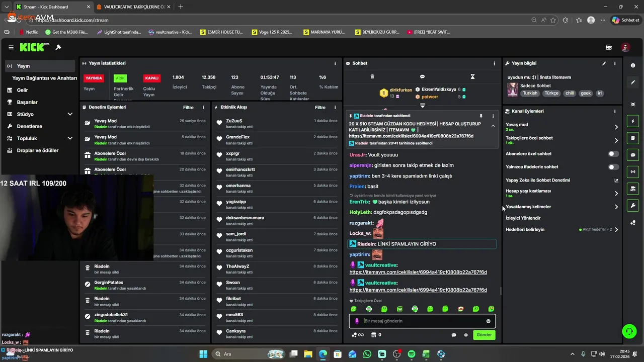Open the Yayın bilgisi three-dot menu
The height and width of the screenshot is (362, 644).
point(615,63)
